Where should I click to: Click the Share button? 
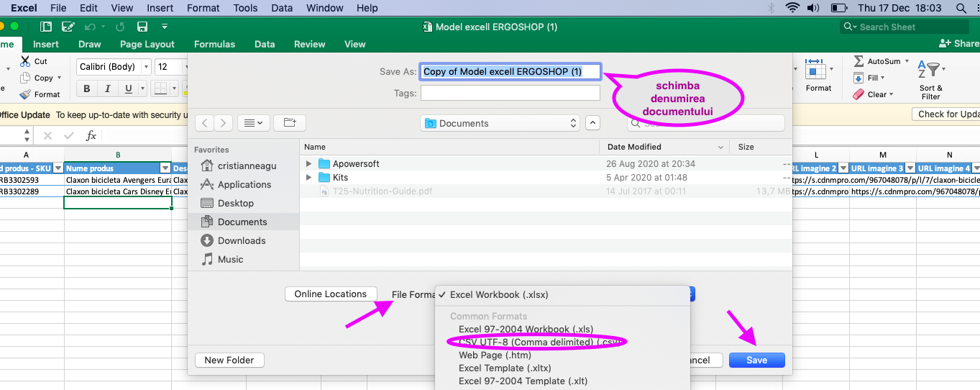(x=960, y=43)
